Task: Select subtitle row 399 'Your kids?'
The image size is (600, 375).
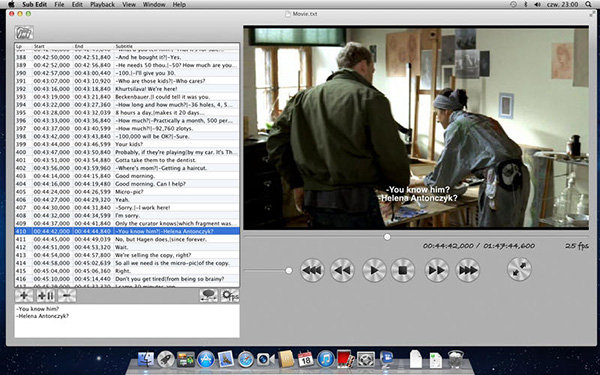Action: pos(127,144)
